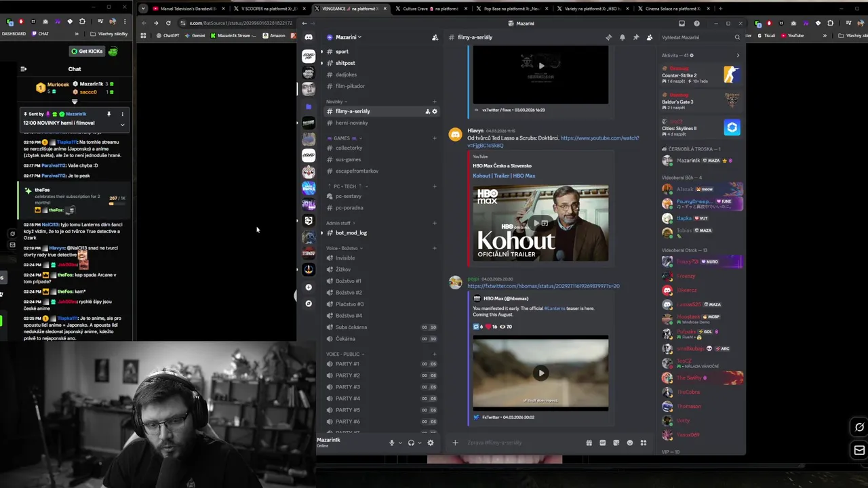
Task: Open headphone output options arrow
Action: click(420, 443)
